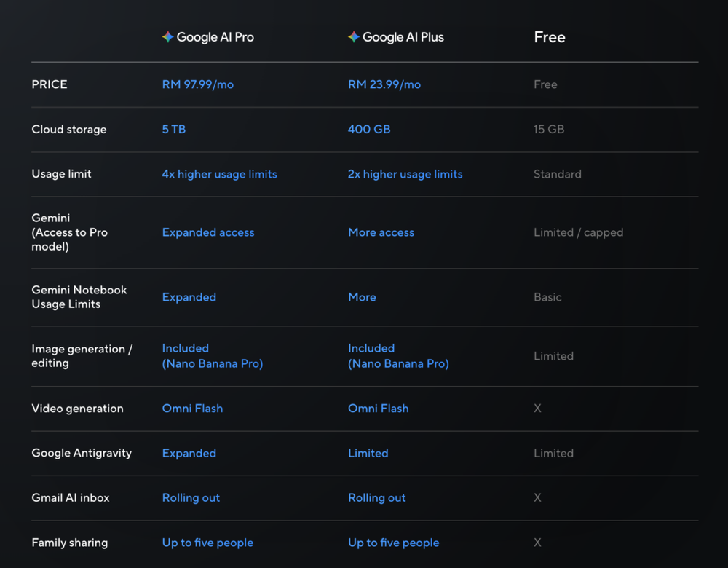The height and width of the screenshot is (568, 728).
Task: Click 4x higher usage limits
Action: point(220,174)
